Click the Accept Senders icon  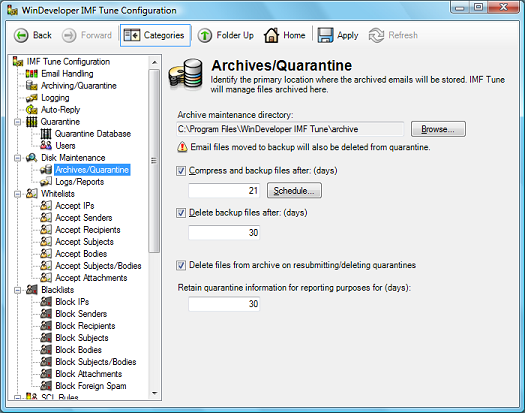coord(46,218)
